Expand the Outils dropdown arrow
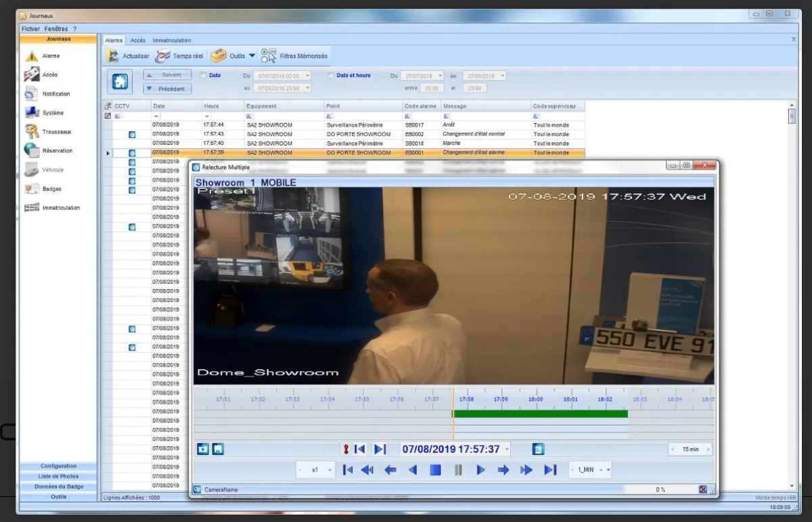Viewport: 812px width, 522px height. point(252,56)
